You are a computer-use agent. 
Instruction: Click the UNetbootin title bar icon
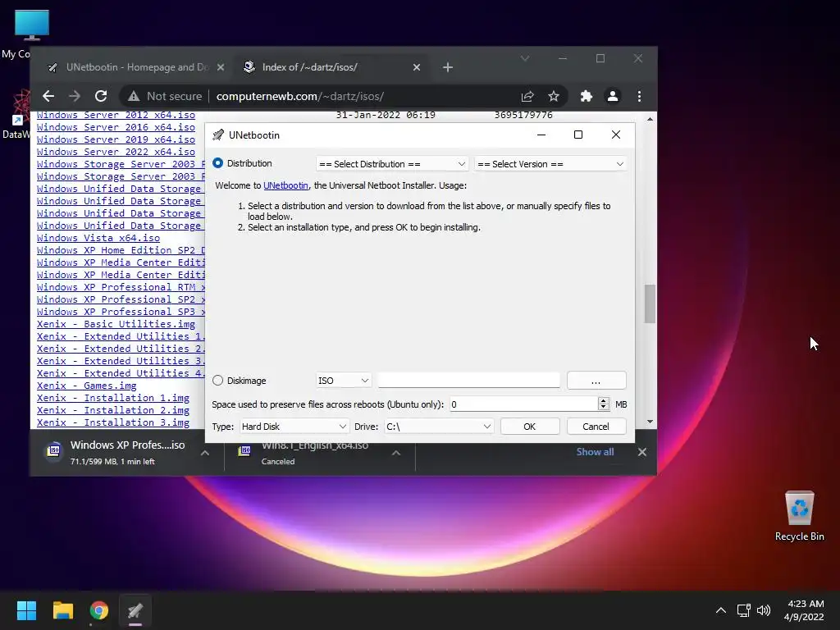[218, 135]
